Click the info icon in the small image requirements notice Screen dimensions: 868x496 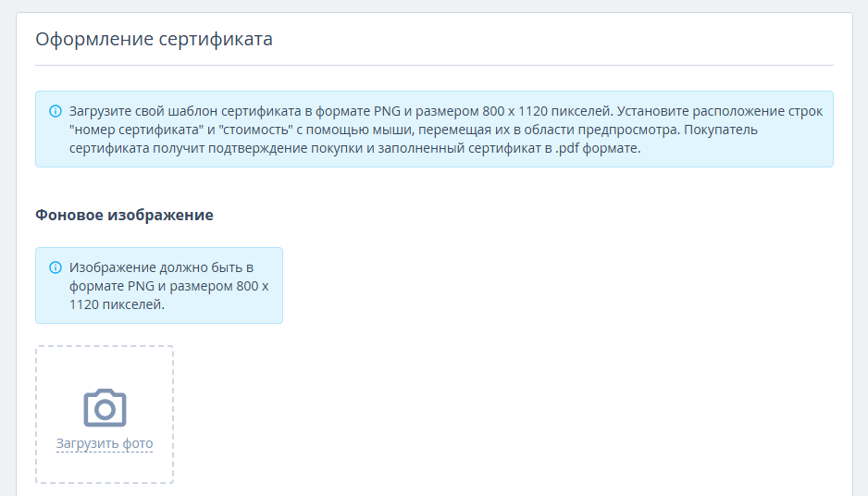[x=56, y=267]
